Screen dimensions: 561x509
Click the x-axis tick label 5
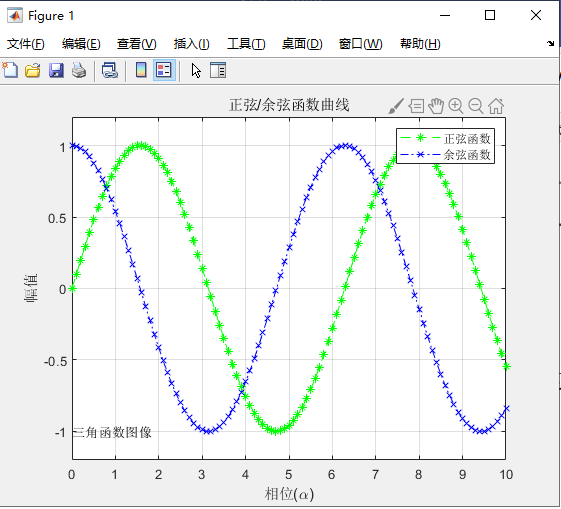click(288, 475)
